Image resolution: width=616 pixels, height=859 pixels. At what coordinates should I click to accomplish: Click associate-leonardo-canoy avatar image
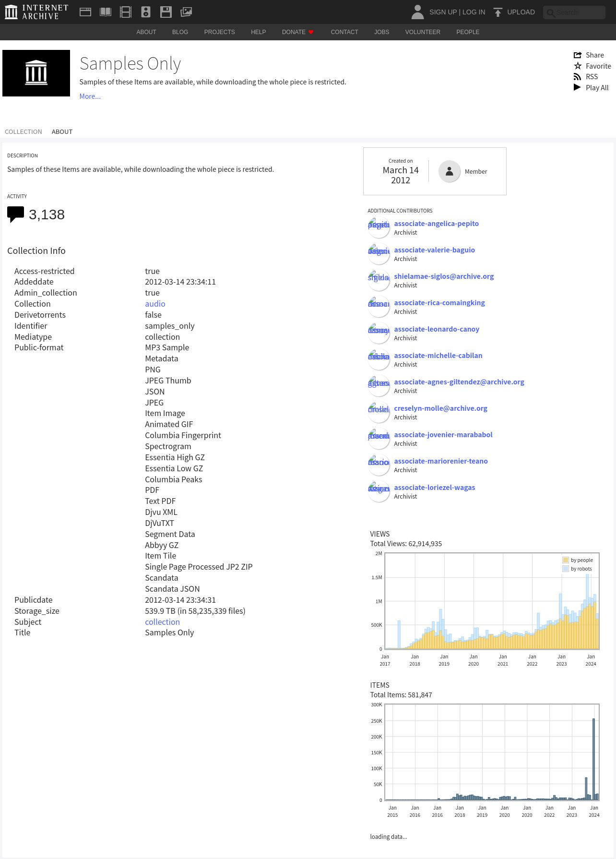pyautogui.click(x=379, y=333)
